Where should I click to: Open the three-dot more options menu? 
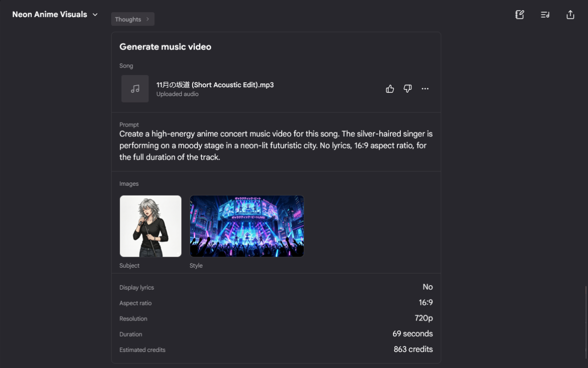click(x=425, y=89)
